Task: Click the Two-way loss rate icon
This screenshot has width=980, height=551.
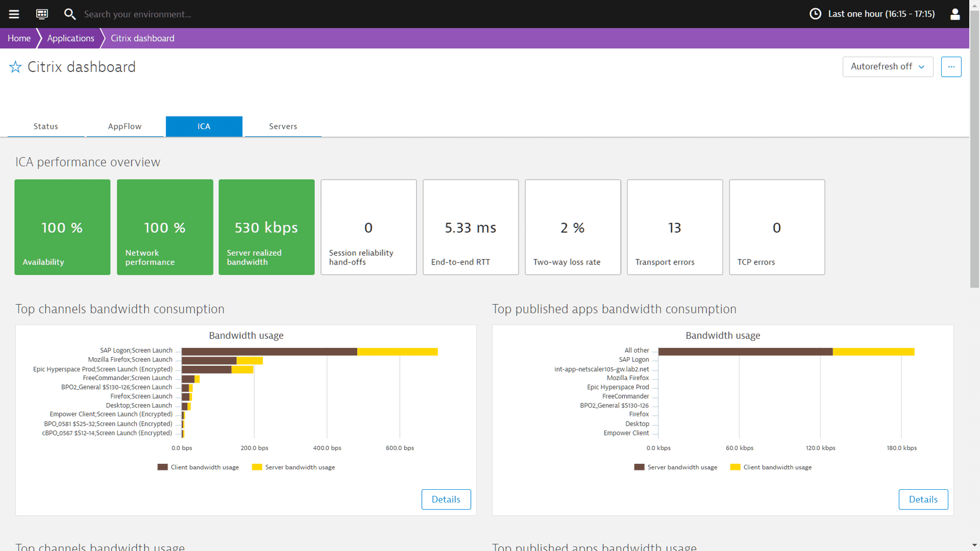Action: [572, 227]
